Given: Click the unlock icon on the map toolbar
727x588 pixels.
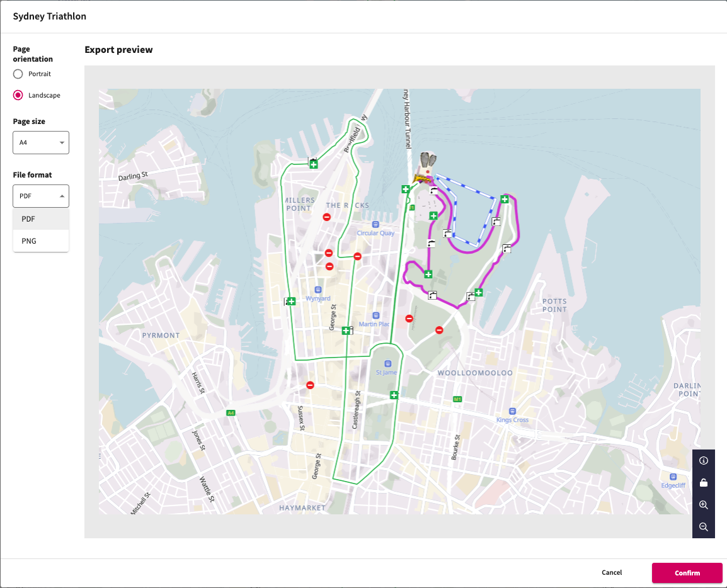Looking at the screenshot, I should click(x=704, y=482).
